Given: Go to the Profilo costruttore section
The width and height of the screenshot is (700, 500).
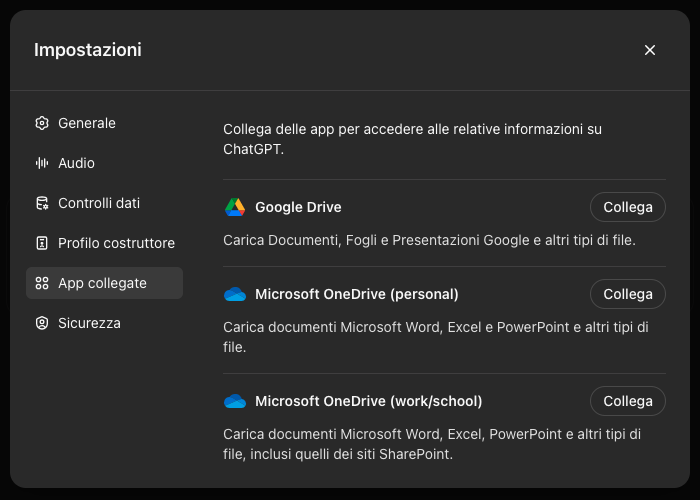Looking at the screenshot, I should pos(104,243).
